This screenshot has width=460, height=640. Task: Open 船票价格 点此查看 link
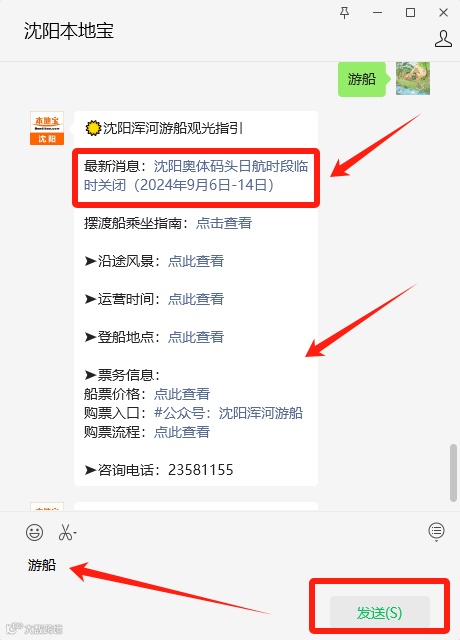point(182,394)
